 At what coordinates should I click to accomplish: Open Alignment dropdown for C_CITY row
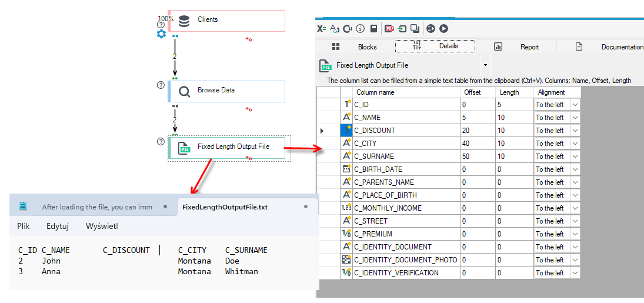click(x=575, y=144)
